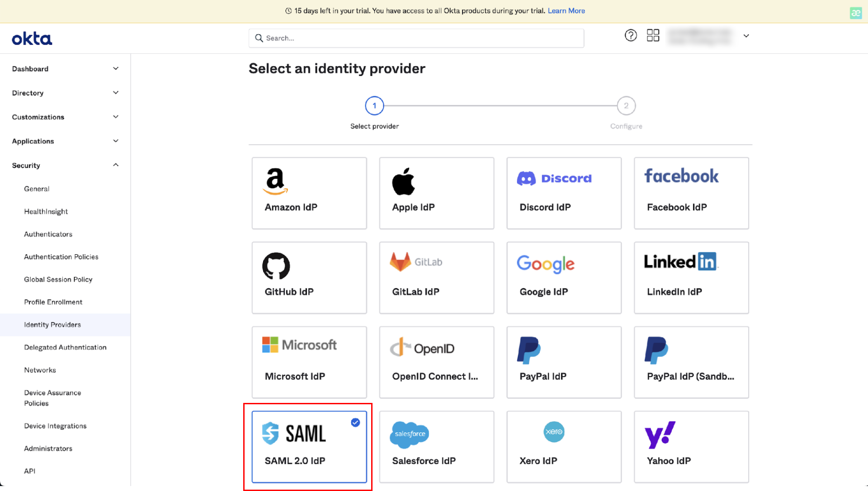Open Authenticators in the Security menu
This screenshot has width=868, height=491.
48,234
